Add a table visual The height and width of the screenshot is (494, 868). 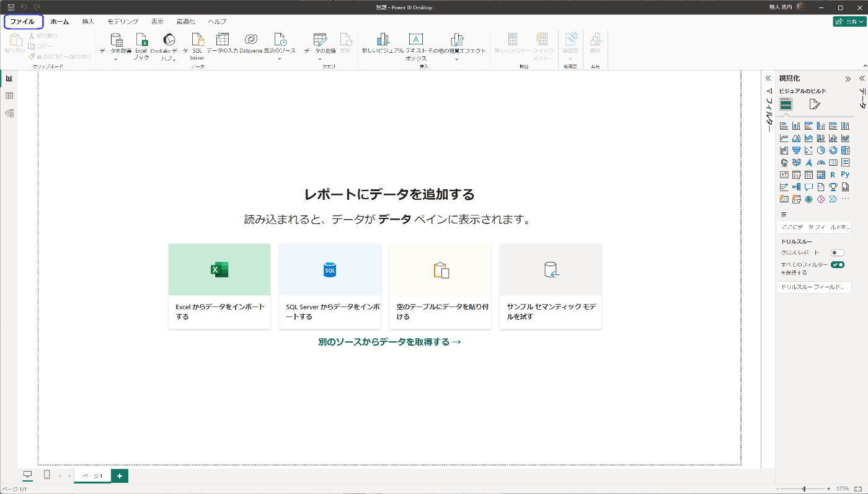(808, 174)
